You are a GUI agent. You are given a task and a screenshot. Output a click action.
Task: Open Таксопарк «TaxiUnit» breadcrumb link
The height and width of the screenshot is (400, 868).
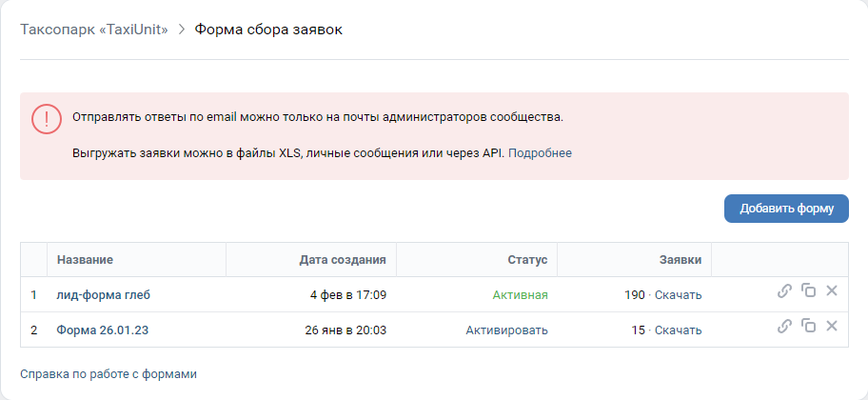[x=94, y=30]
